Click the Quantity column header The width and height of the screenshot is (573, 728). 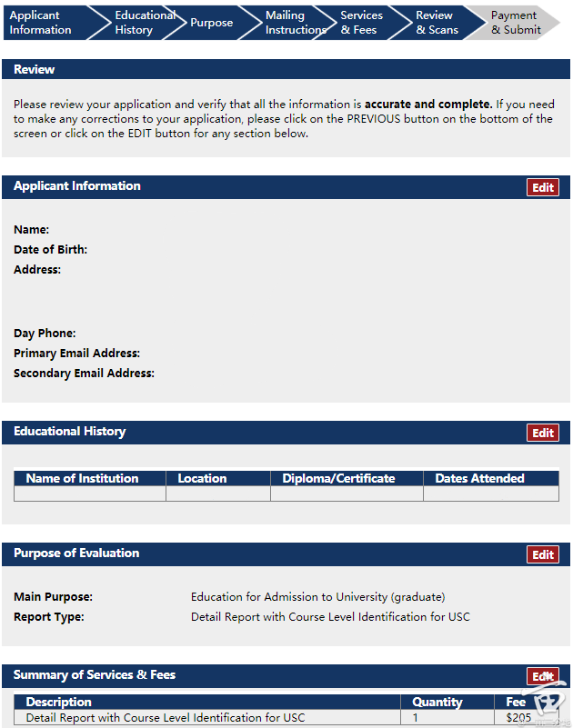point(437,702)
